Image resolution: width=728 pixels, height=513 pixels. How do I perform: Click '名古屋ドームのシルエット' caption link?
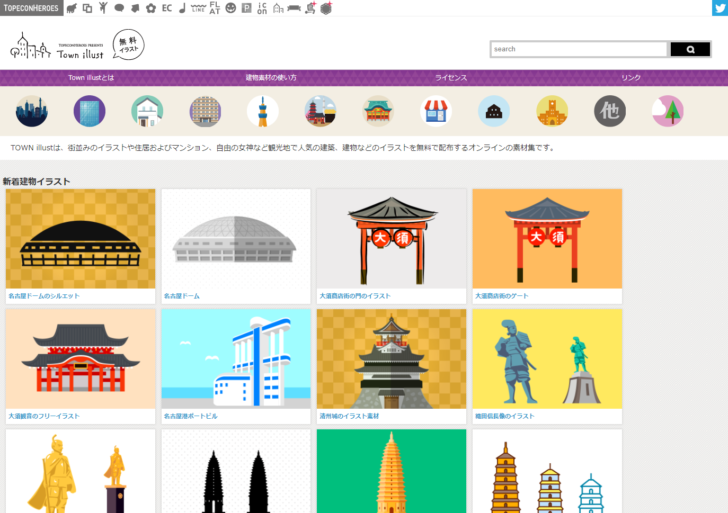[x=44, y=296]
